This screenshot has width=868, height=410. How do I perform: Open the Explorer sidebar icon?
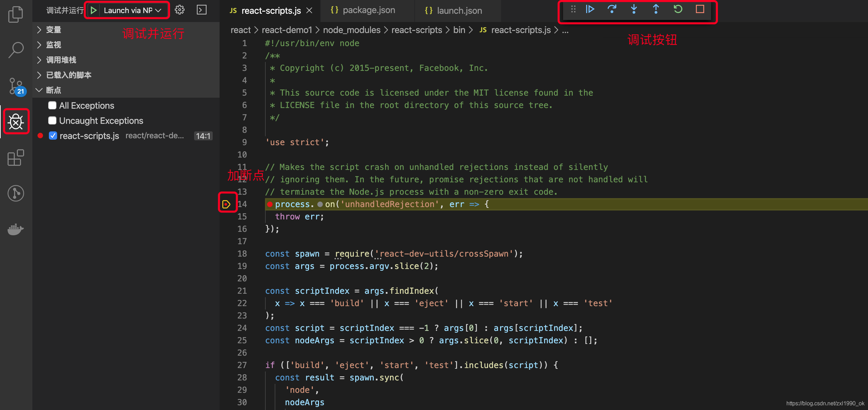pos(16,14)
